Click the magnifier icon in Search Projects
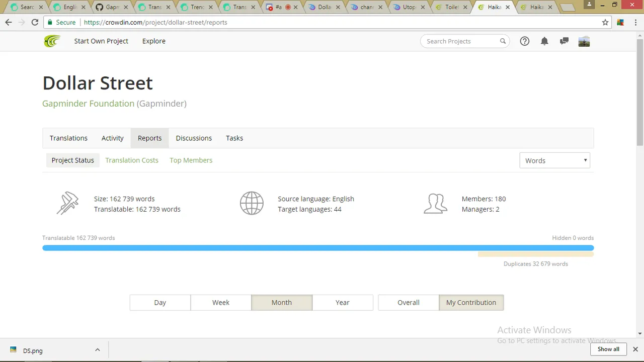This screenshot has width=644, height=362. coord(503,41)
